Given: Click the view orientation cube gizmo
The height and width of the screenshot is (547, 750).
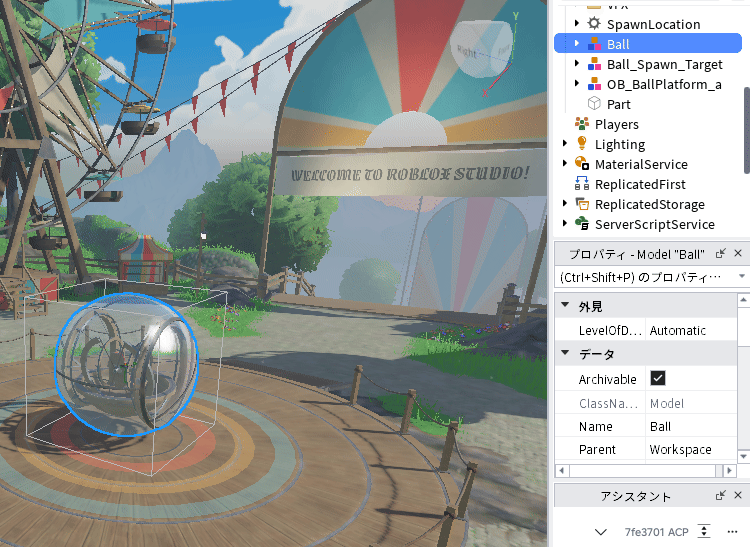Looking at the screenshot, I should tap(481, 48).
